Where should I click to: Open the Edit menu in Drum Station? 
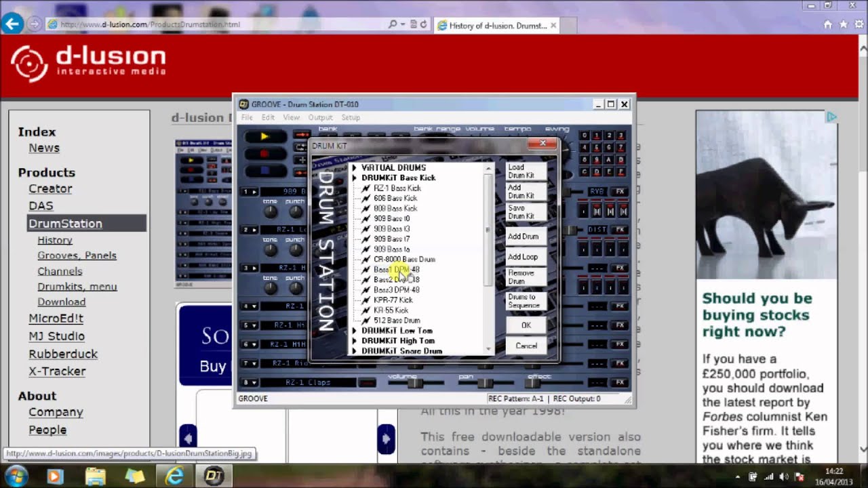pos(269,117)
